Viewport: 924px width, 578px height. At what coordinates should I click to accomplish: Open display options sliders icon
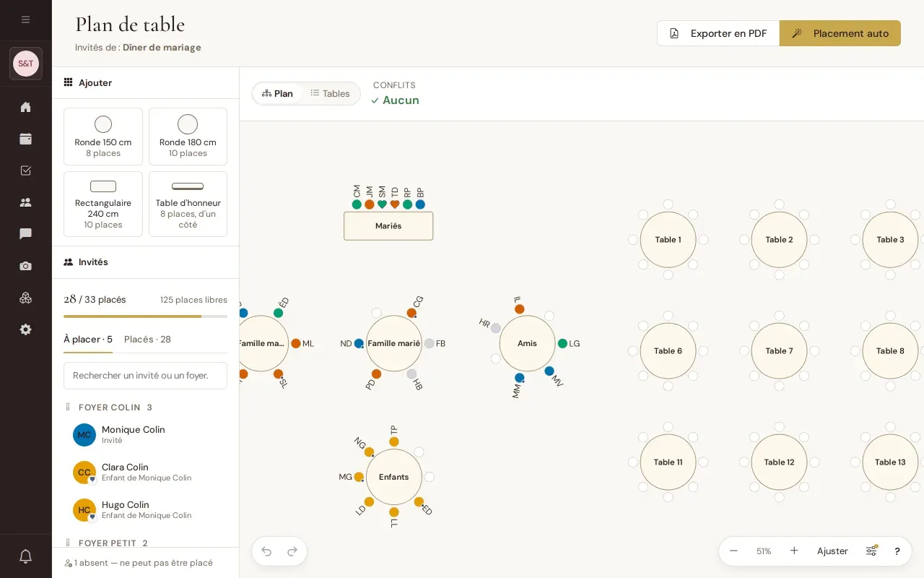pos(871,551)
